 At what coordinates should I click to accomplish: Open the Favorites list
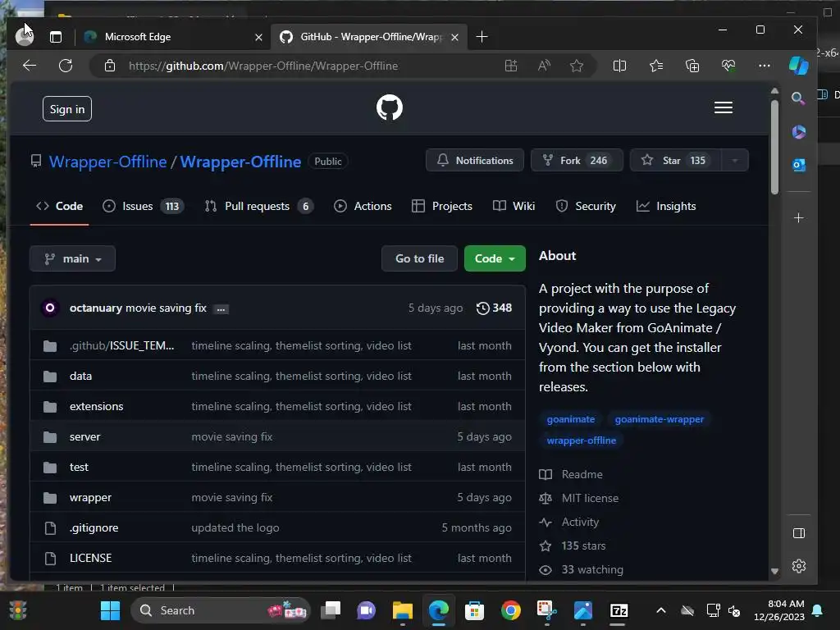[x=655, y=66]
